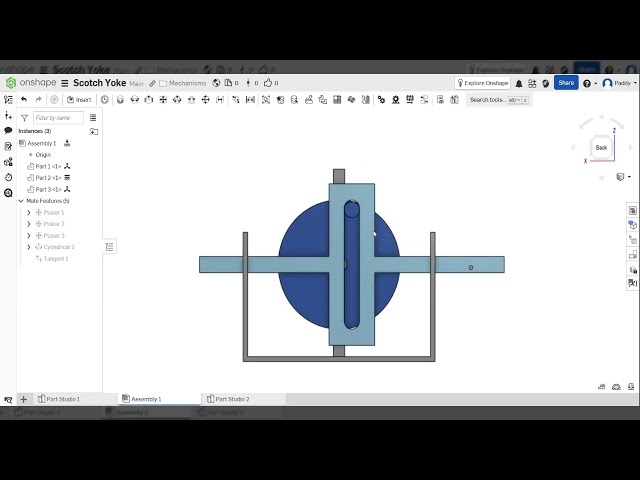Open the Mechanisms folder link
Screen dimensions: 640x480
pyautogui.click(x=183, y=83)
